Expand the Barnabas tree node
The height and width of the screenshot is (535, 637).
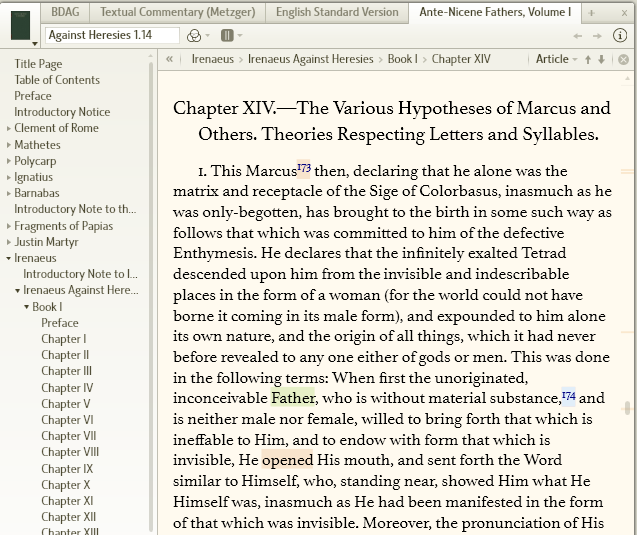pos(9,193)
